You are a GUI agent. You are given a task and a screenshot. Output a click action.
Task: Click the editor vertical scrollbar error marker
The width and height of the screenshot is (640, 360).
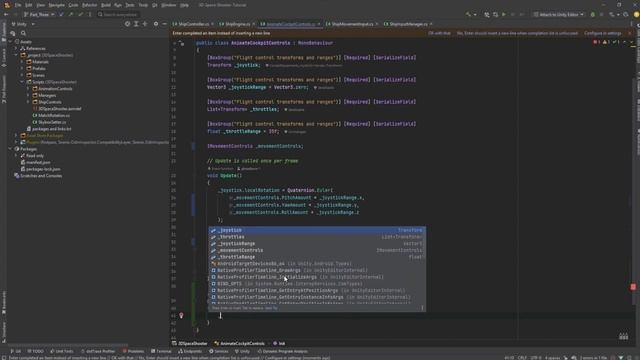tap(633, 287)
